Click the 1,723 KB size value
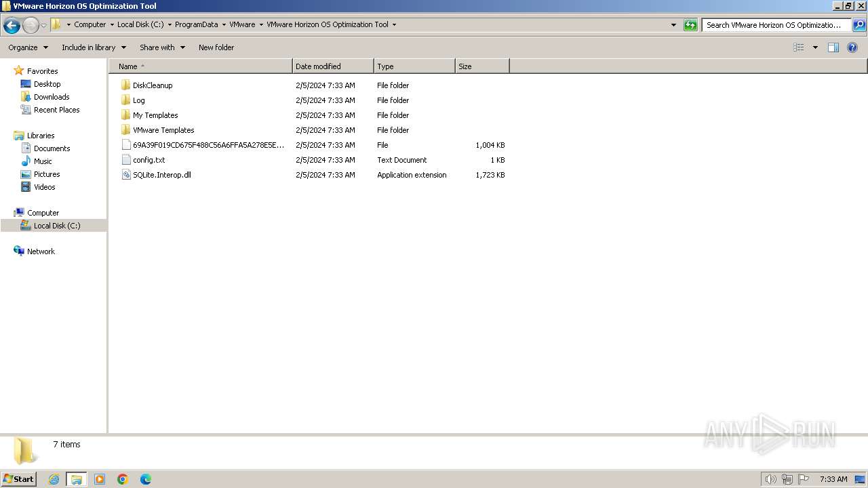 [x=490, y=175]
